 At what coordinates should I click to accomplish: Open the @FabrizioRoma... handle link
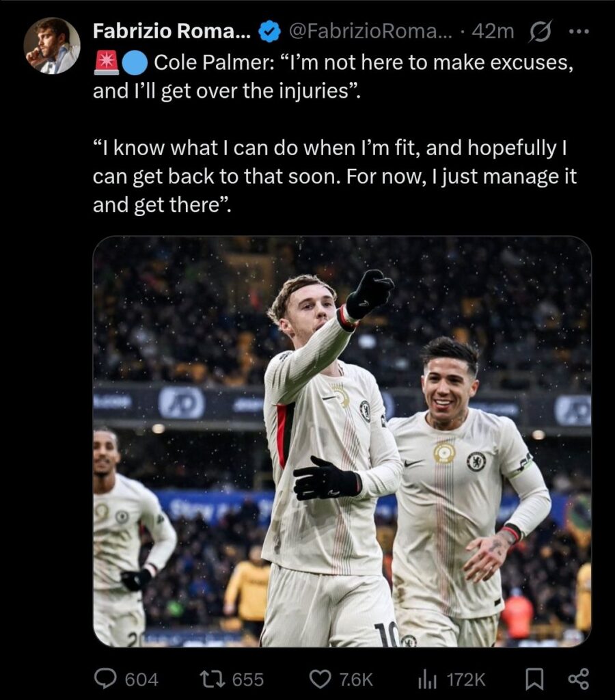tap(370, 31)
